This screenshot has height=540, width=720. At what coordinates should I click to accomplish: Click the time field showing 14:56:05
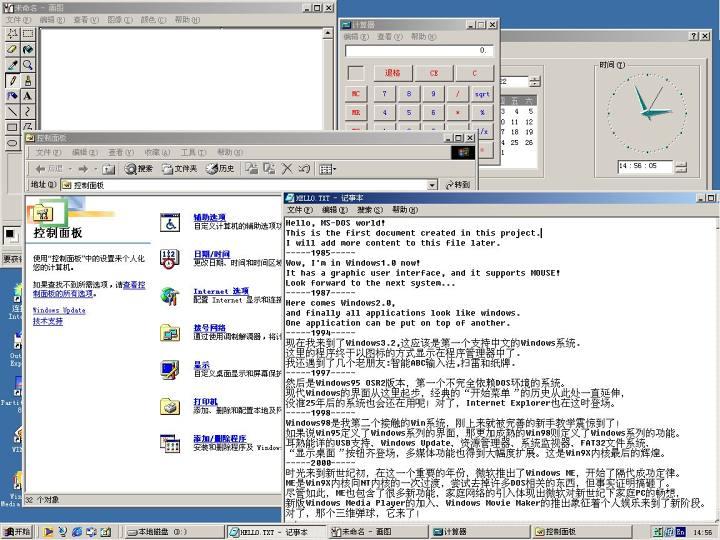[x=645, y=166]
